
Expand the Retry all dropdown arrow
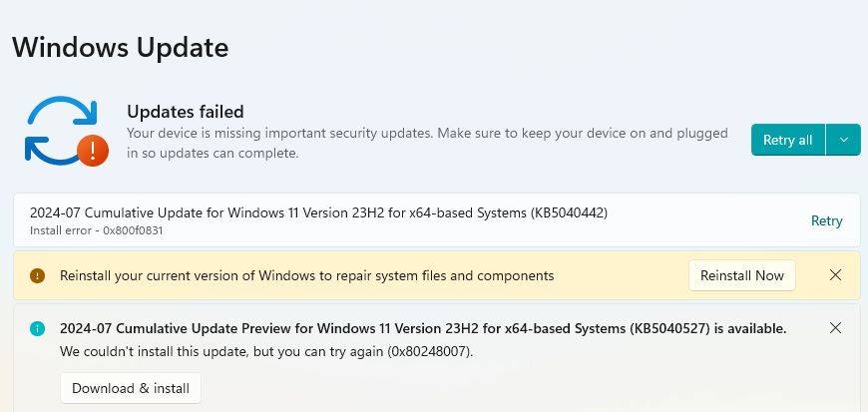(x=844, y=140)
